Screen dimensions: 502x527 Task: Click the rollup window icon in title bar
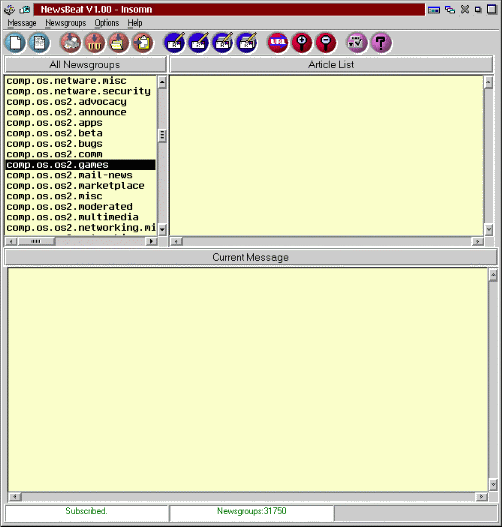click(434, 10)
